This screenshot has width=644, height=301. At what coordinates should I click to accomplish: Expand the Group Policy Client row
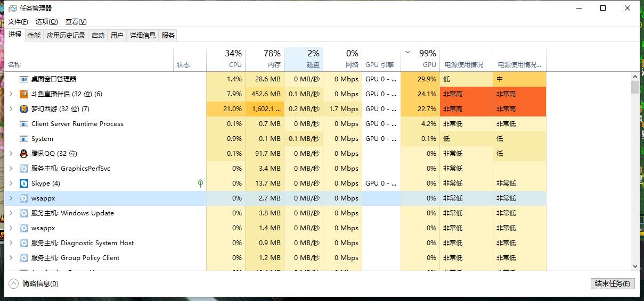coord(11,257)
